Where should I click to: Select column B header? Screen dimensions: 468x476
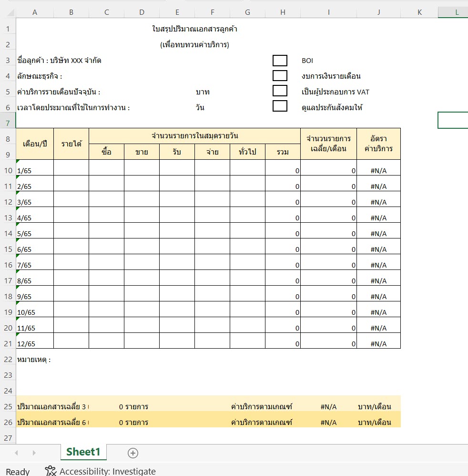point(71,12)
